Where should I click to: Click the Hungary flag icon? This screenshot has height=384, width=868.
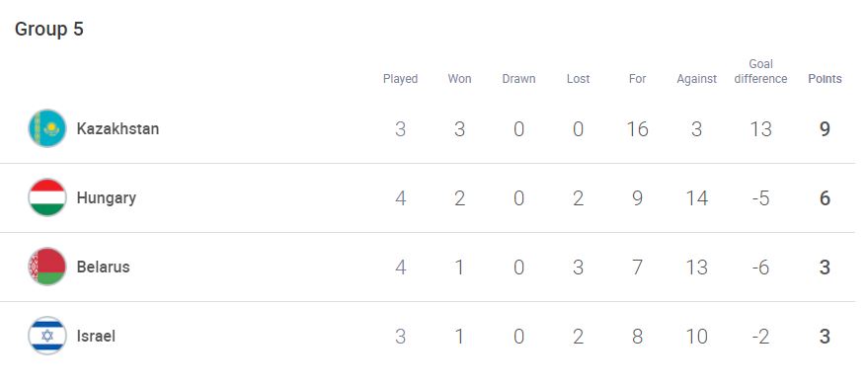(x=47, y=197)
